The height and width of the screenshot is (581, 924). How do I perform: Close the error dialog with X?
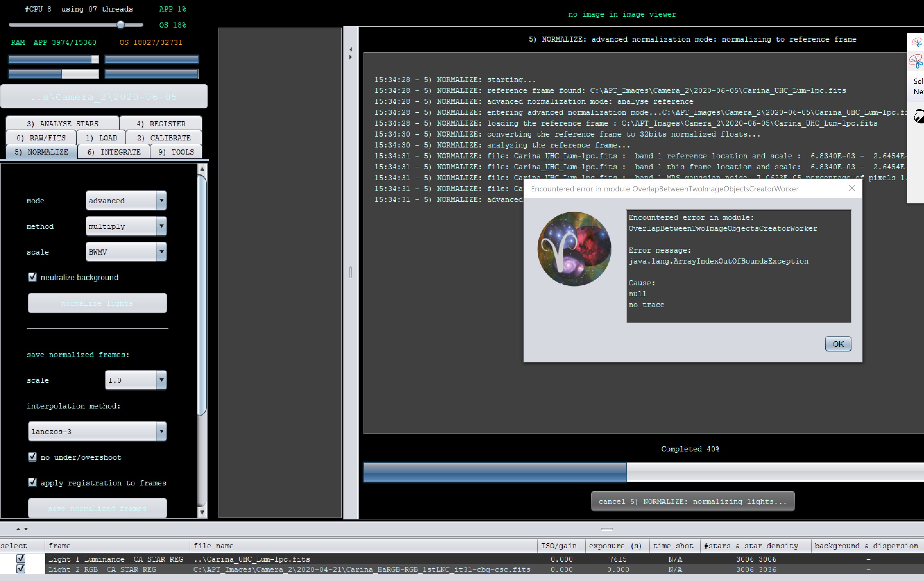click(x=851, y=188)
